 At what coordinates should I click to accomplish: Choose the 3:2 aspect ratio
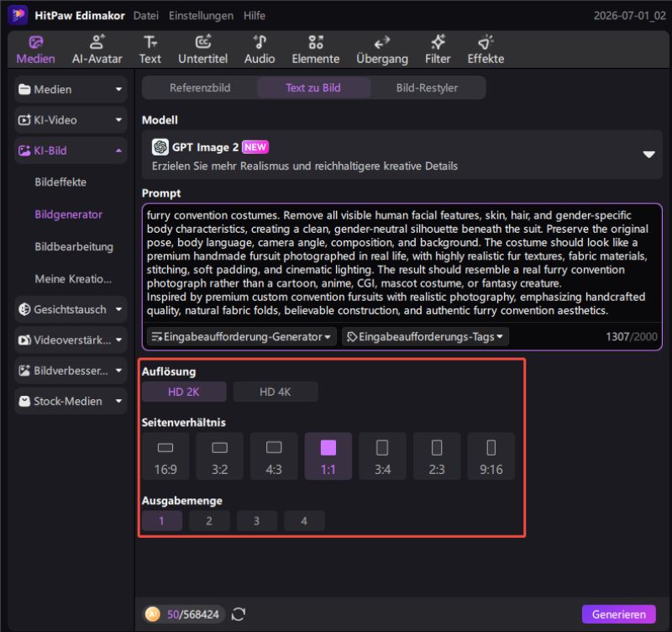click(219, 456)
